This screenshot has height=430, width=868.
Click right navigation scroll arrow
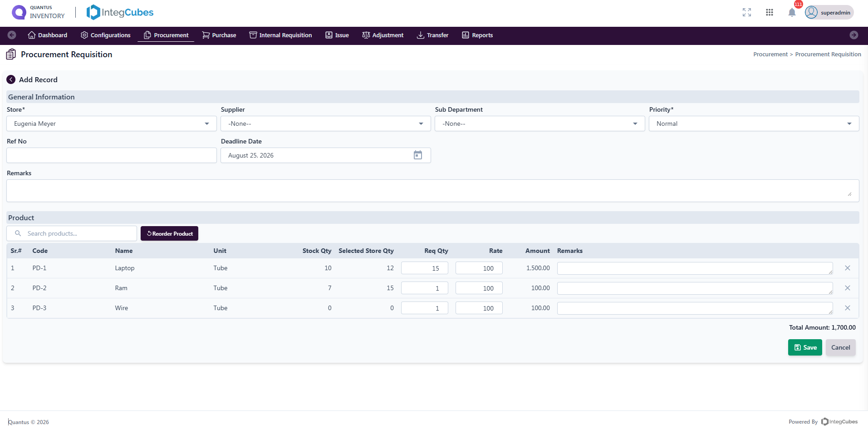tap(854, 35)
